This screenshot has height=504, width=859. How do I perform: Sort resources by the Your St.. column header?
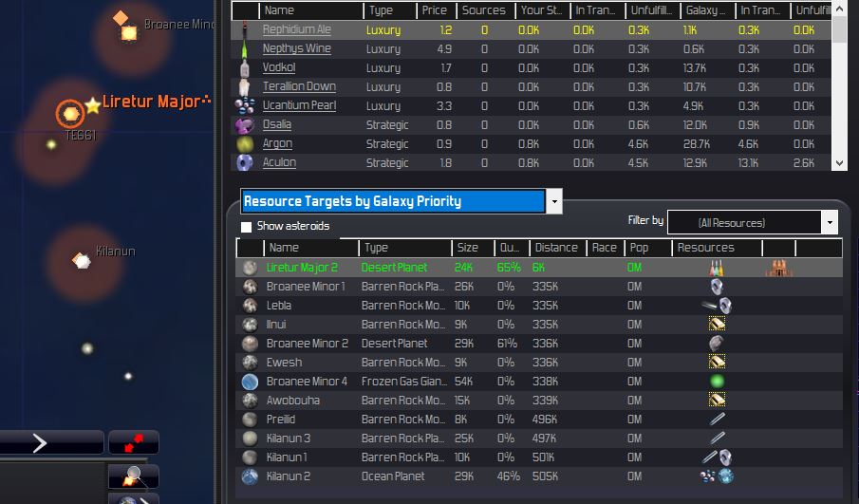[542, 10]
